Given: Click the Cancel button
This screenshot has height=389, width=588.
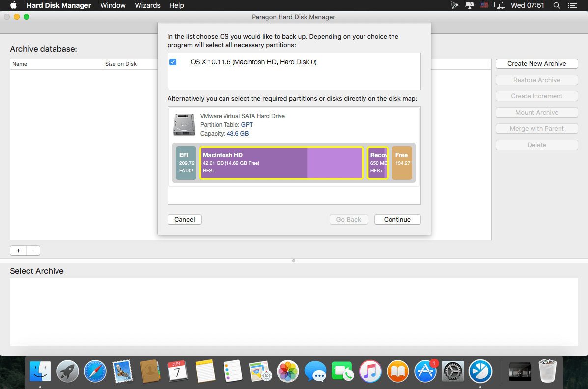Looking at the screenshot, I should 185,220.
